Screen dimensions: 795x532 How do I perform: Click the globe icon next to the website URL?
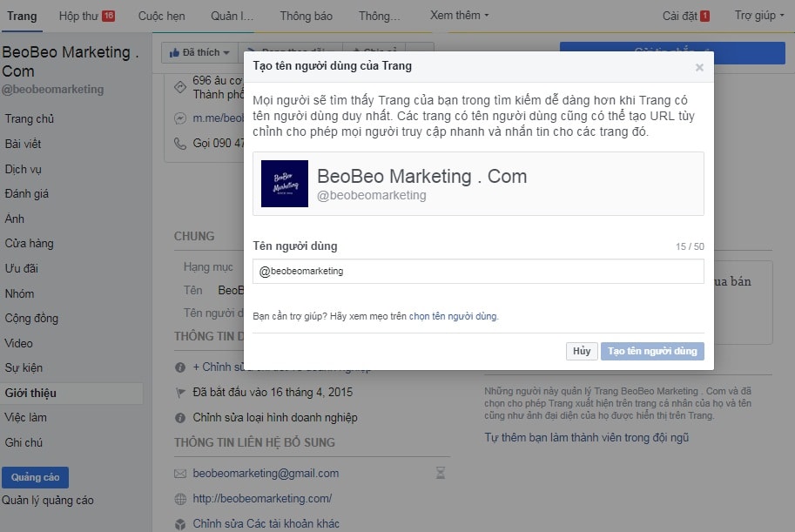[180, 499]
